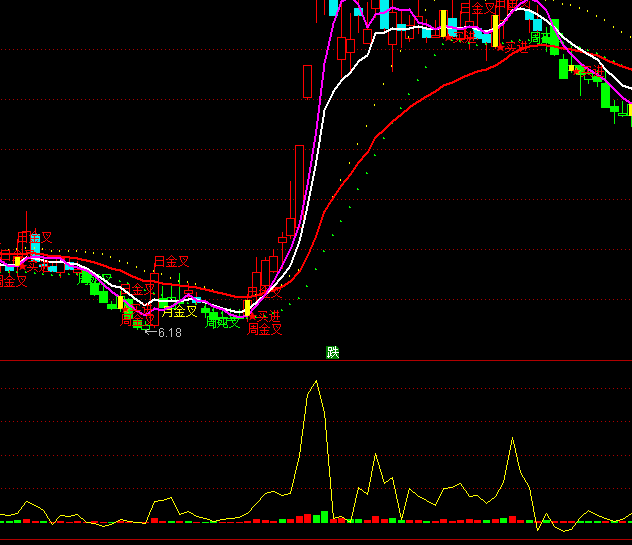Click the green 跌 marker above indicator panel
632x545 pixels.
(333, 352)
